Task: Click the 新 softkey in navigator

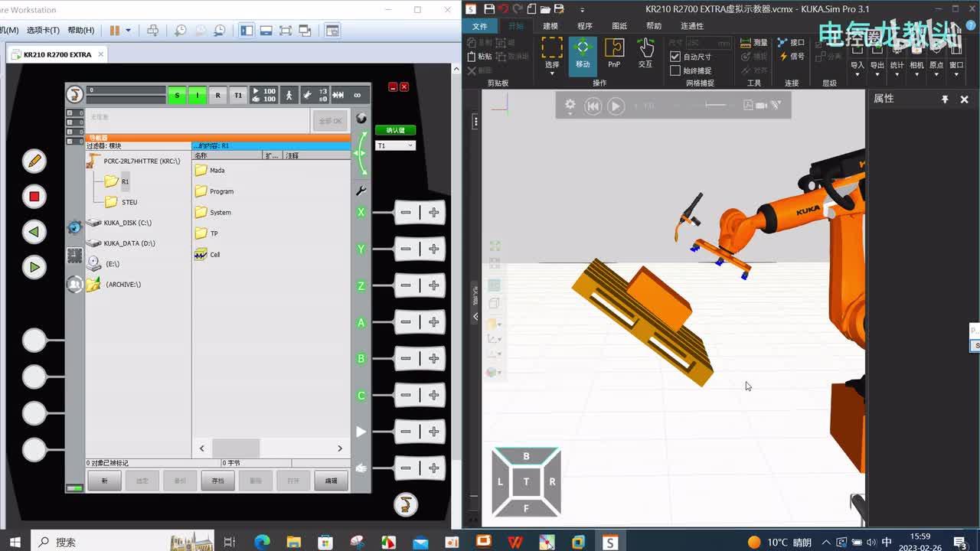Action: 105,481
